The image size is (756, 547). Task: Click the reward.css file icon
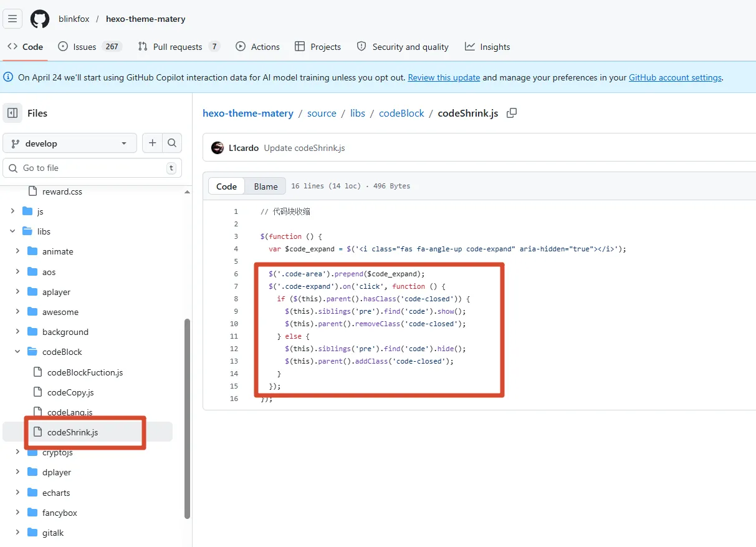[x=32, y=191]
